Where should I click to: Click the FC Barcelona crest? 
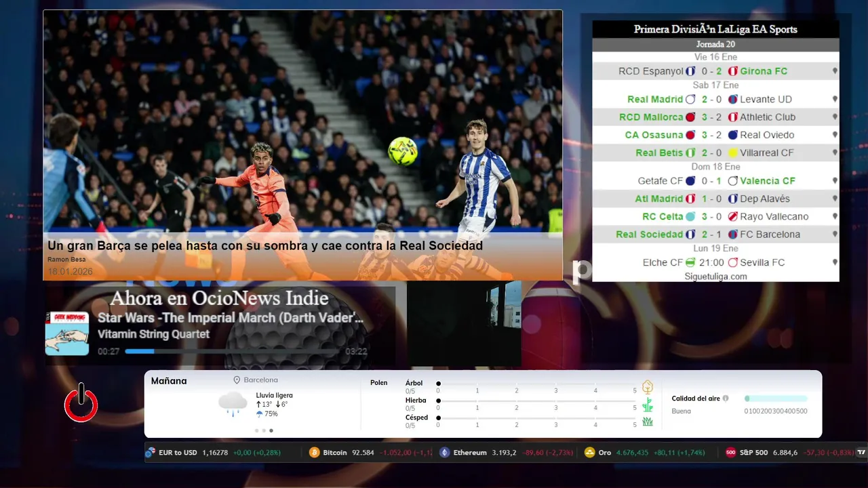[x=733, y=235]
